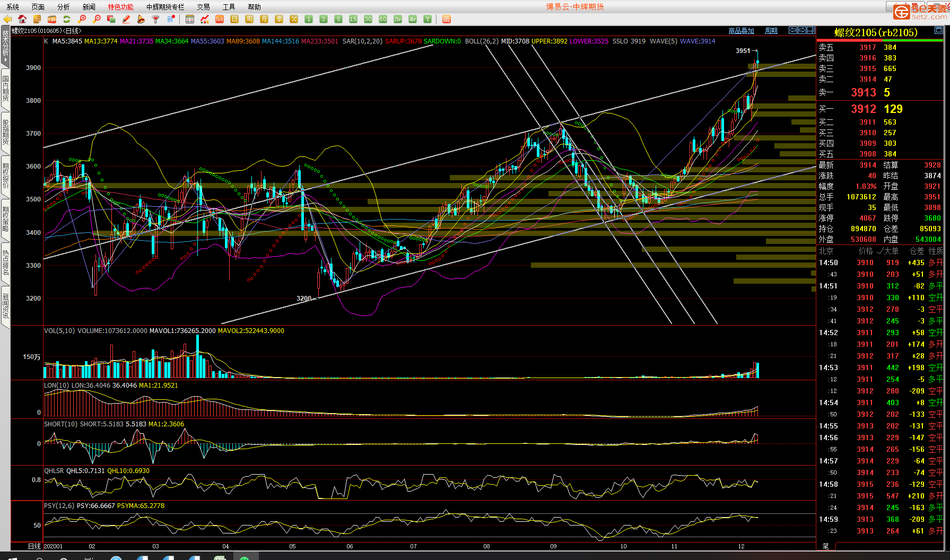Open the 帮助 menu

coord(255,7)
